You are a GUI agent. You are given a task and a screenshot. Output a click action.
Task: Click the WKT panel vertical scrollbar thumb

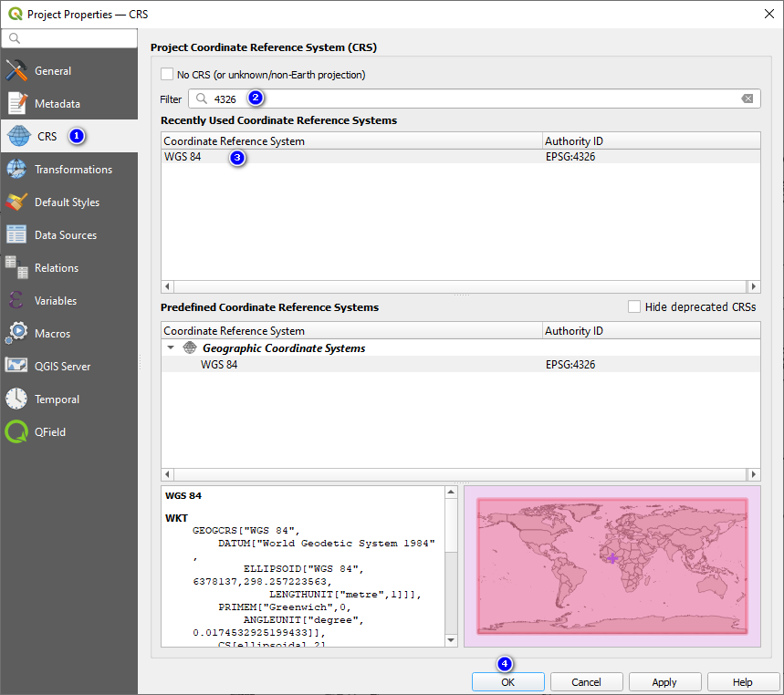click(451, 524)
